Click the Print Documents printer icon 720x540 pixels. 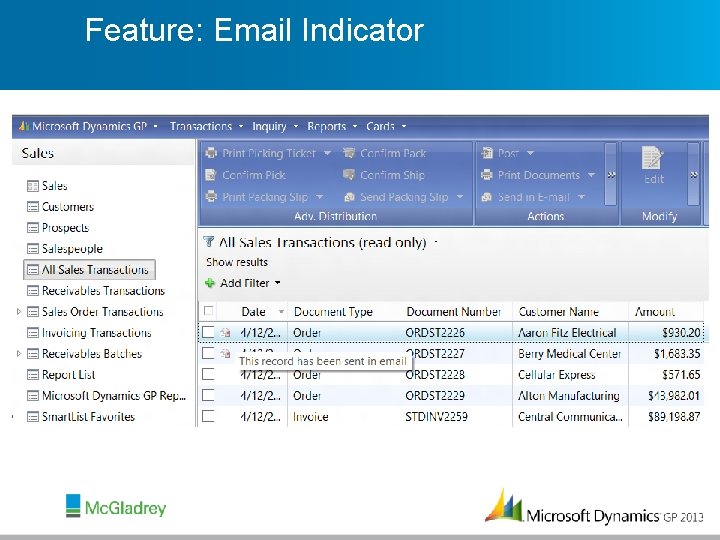pos(487,175)
